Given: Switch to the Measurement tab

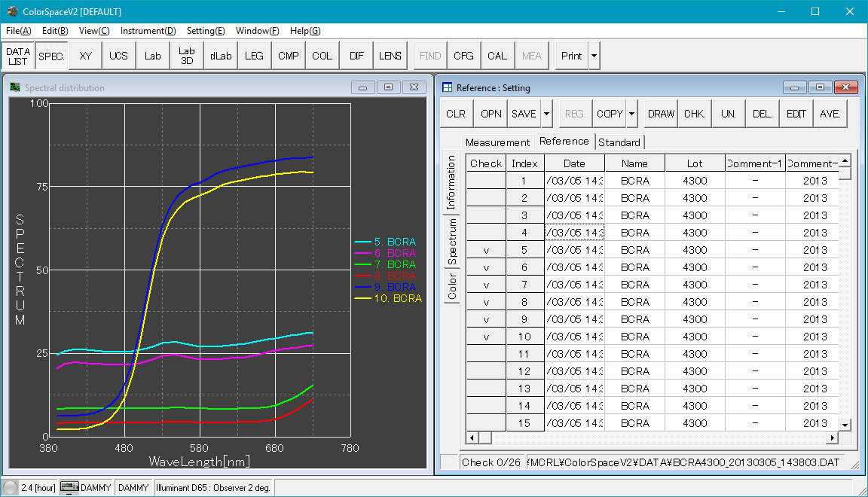Looking at the screenshot, I should 497,142.
